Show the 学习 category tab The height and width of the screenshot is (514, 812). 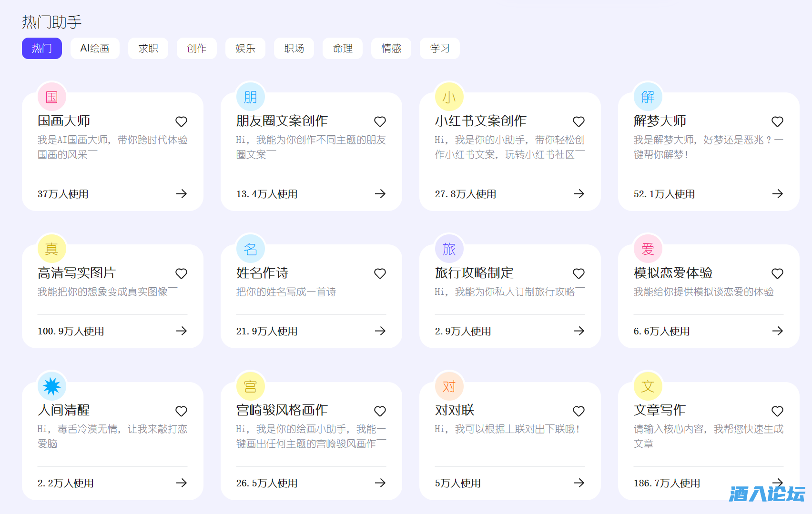pos(439,48)
